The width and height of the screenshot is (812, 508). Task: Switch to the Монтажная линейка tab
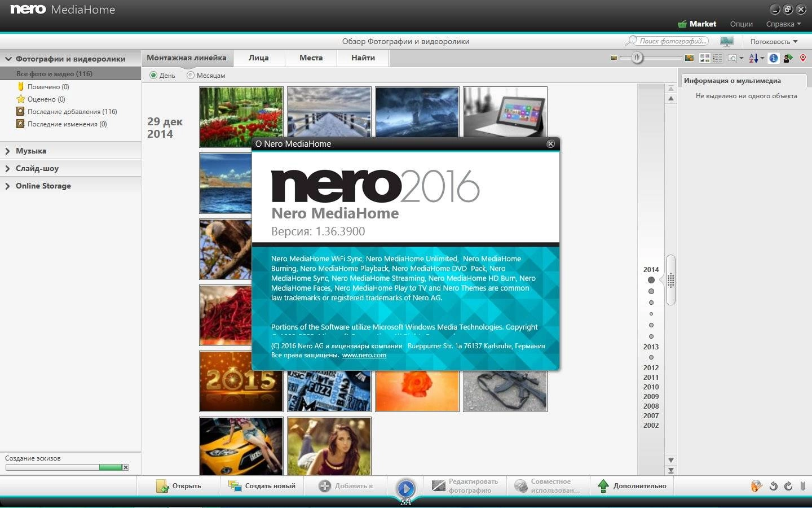click(x=187, y=58)
